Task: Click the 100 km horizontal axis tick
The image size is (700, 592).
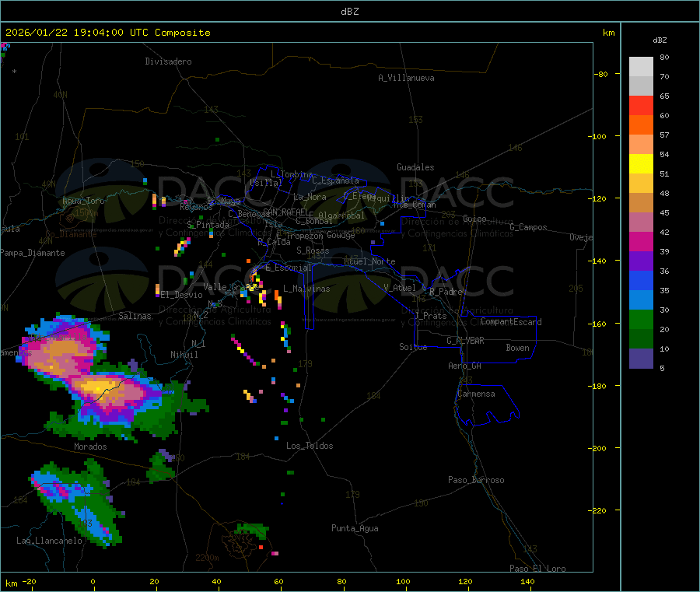Action: point(403,581)
